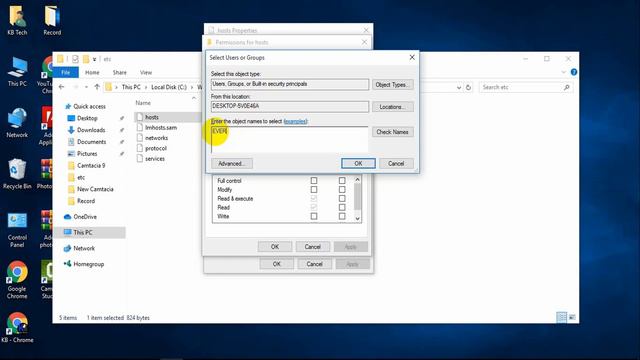
Task: Click the object names text field
Action: [289, 140]
